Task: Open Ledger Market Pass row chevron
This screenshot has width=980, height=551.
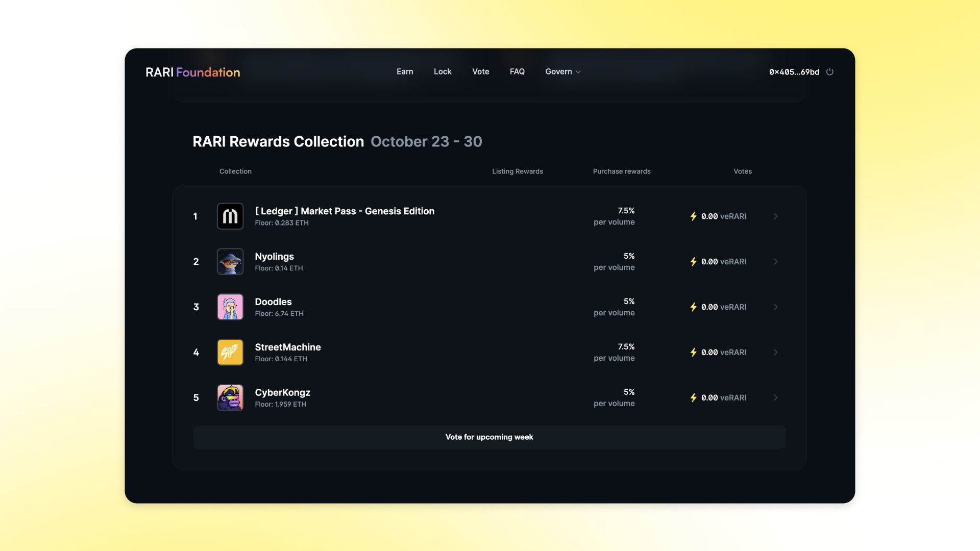Action: coord(775,216)
